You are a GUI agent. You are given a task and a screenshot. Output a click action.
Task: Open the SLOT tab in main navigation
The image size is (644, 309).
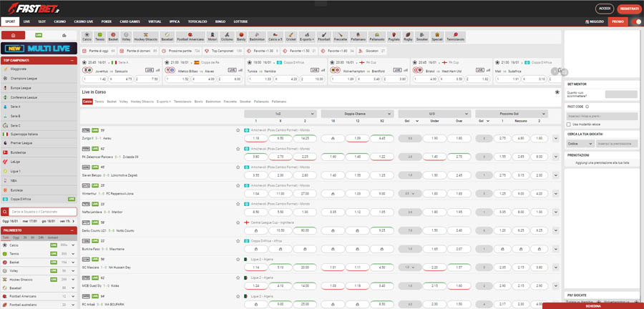[x=42, y=21]
